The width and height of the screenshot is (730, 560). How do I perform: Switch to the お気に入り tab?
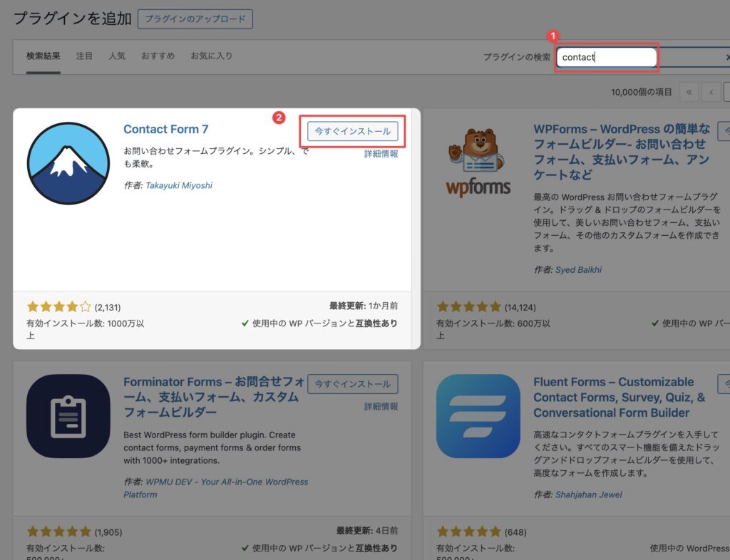coord(211,56)
